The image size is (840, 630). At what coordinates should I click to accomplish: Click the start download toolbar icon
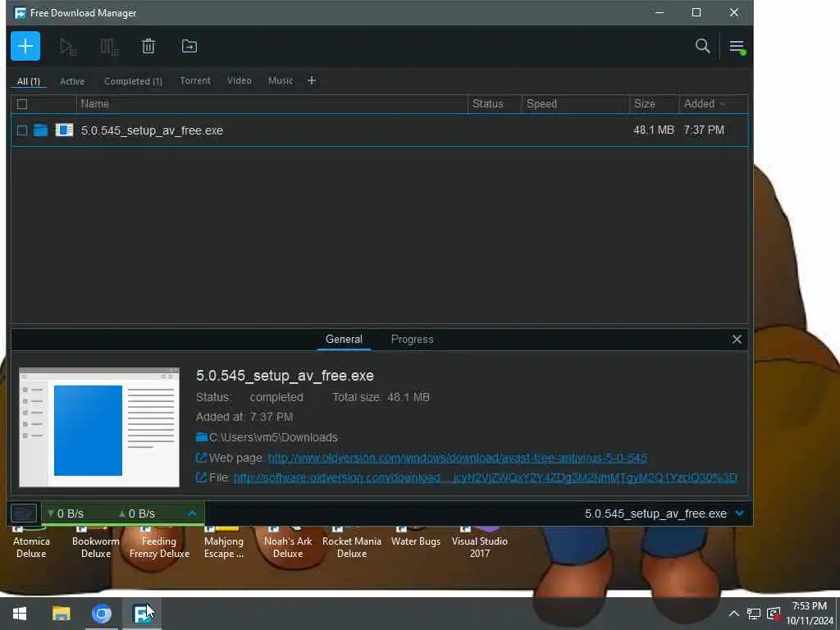68,47
